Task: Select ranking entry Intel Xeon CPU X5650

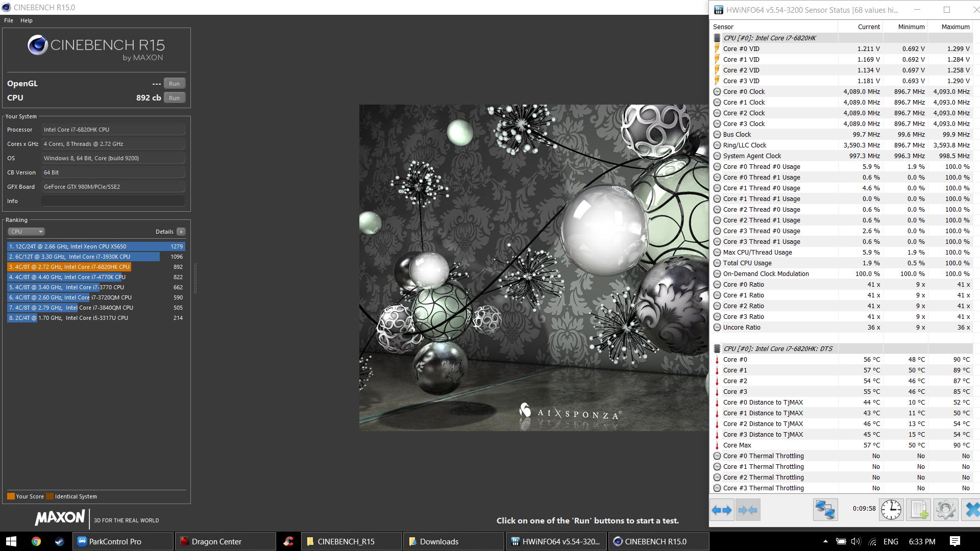Action: point(95,246)
